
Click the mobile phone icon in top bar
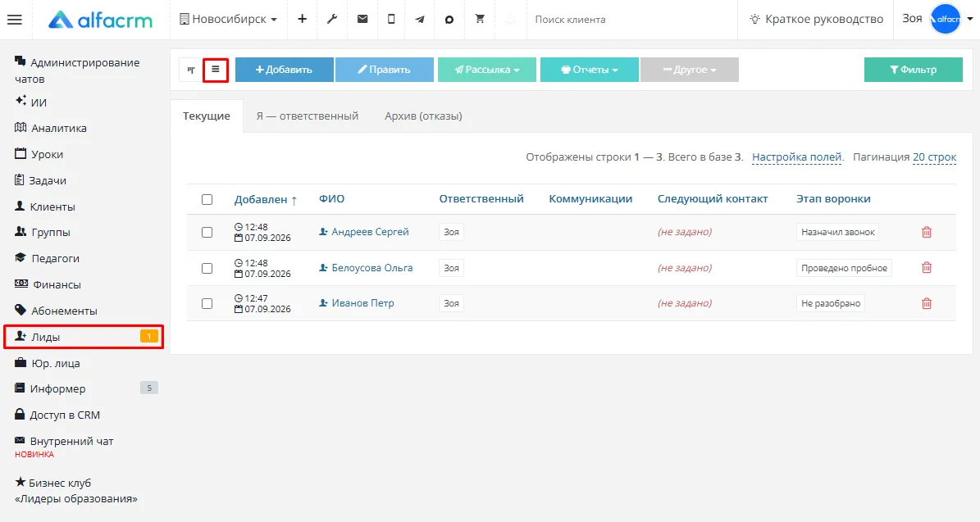pyautogui.click(x=391, y=20)
